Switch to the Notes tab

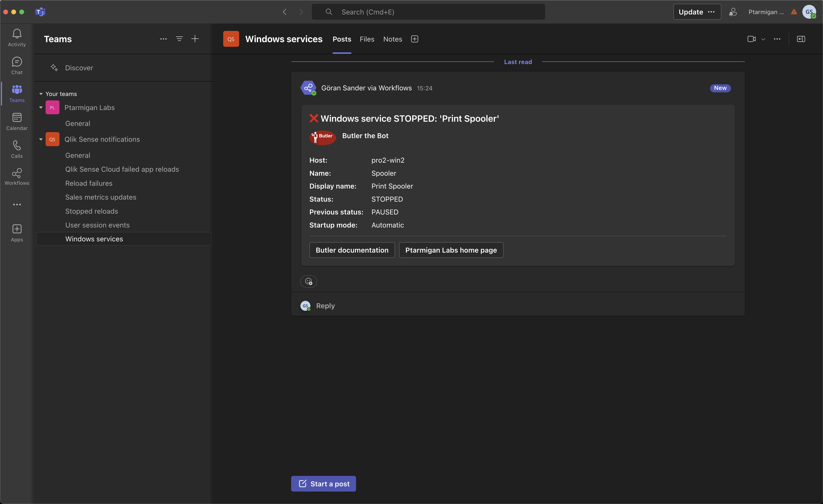tap(392, 39)
